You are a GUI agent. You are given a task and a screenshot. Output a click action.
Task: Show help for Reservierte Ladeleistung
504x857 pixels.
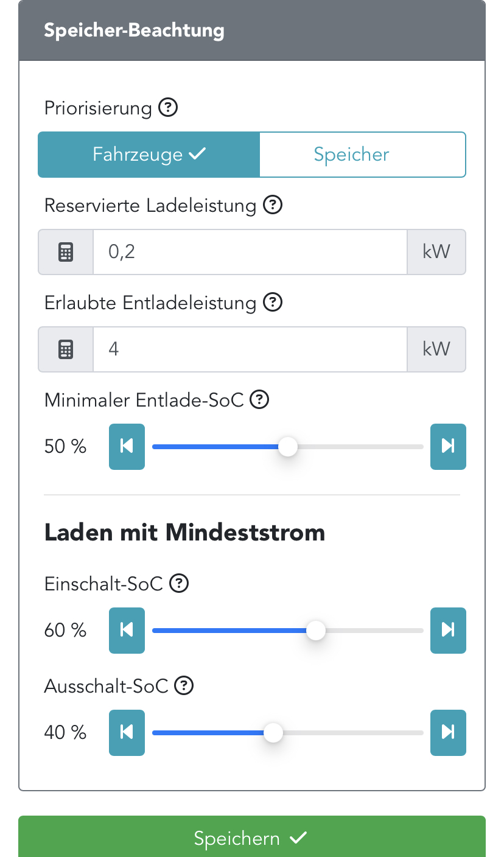pyautogui.click(x=273, y=206)
